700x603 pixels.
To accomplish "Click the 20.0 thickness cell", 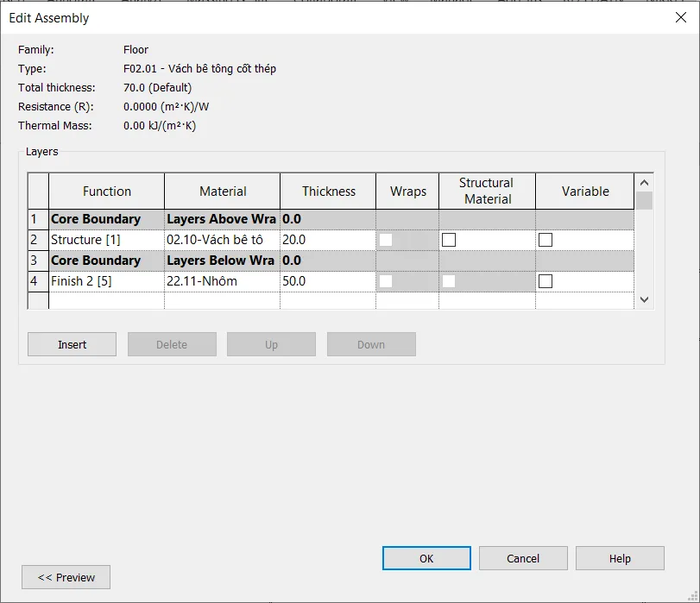I will 328,240.
